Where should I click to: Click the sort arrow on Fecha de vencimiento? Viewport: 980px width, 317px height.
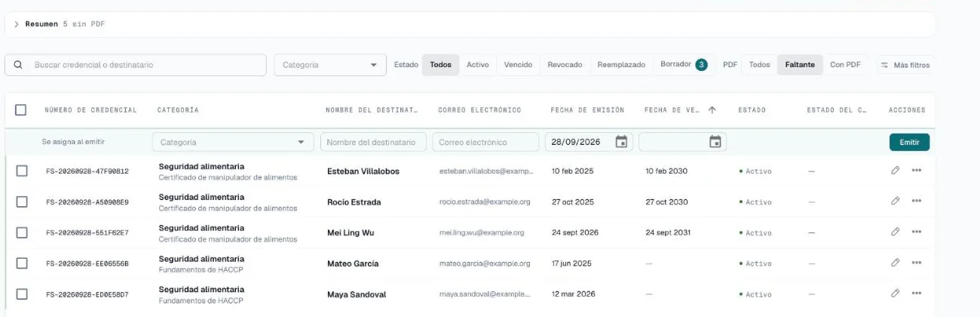[x=712, y=110]
